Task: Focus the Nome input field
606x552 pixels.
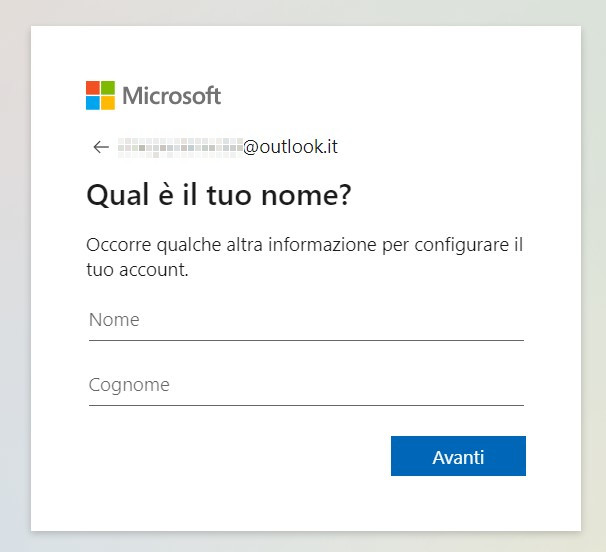Action: click(305, 321)
